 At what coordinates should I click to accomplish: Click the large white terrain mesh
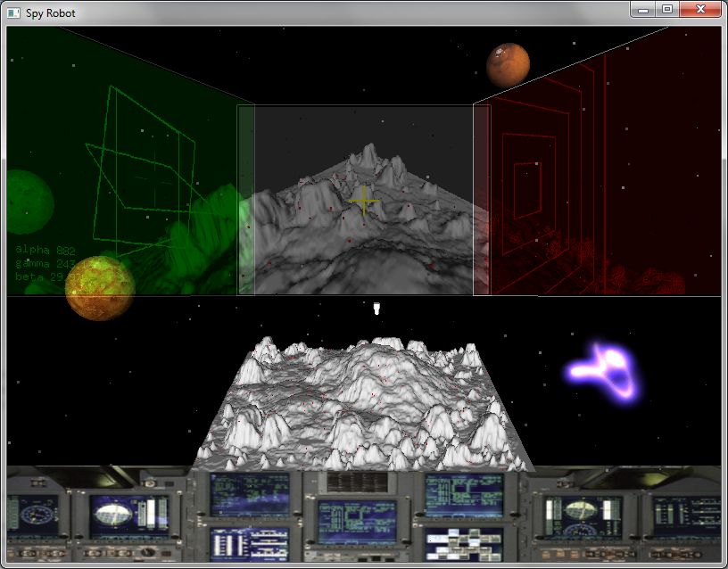point(363,404)
